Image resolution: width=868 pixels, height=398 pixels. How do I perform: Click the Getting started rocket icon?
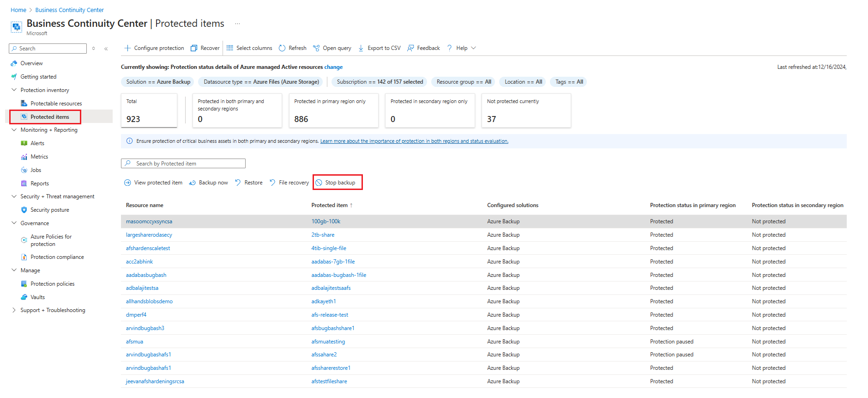tap(14, 77)
